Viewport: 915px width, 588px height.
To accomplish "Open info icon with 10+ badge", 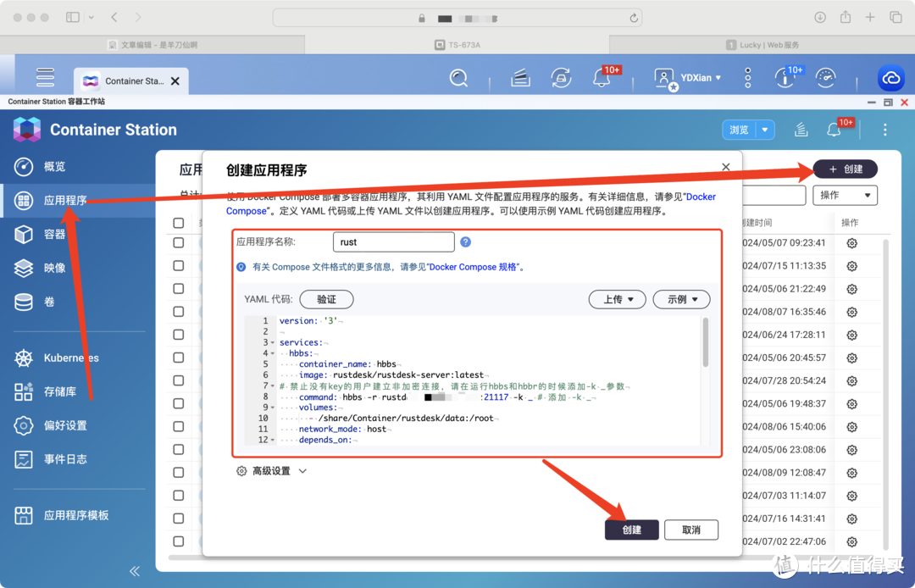I will click(785, 78).
